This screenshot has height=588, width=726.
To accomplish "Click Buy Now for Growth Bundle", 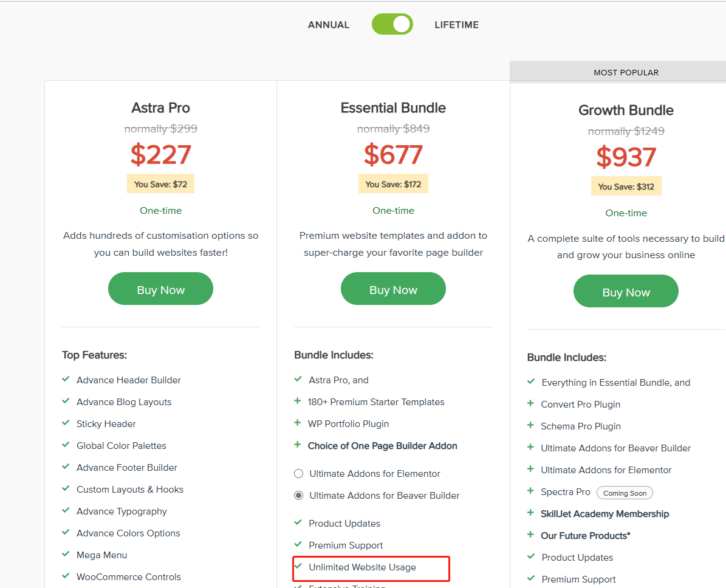I will point(626,292).
